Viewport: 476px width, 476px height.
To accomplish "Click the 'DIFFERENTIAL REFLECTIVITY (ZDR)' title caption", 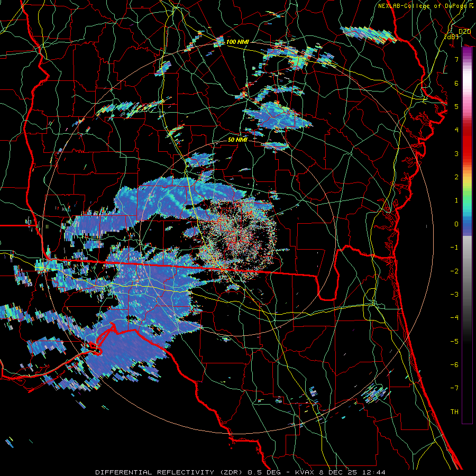I will coord(169,472).
